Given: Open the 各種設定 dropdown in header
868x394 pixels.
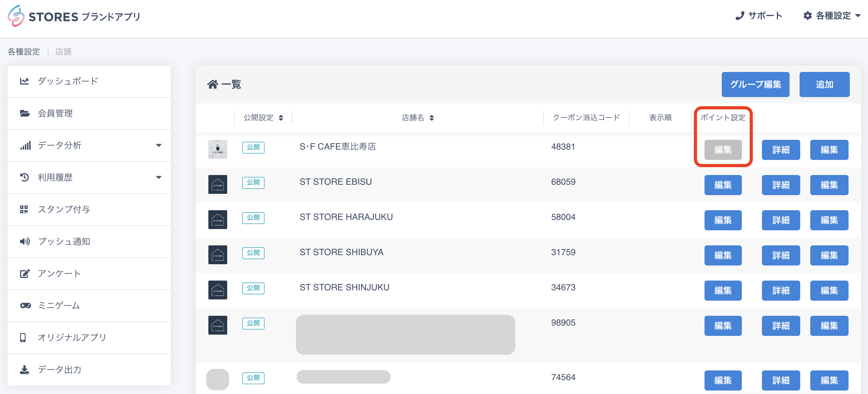Looking at the screenshot, I should click(x=832, y=16).
